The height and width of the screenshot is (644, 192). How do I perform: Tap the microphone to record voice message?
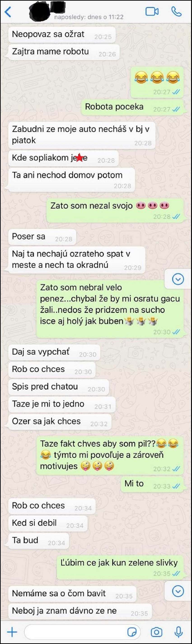178,632
